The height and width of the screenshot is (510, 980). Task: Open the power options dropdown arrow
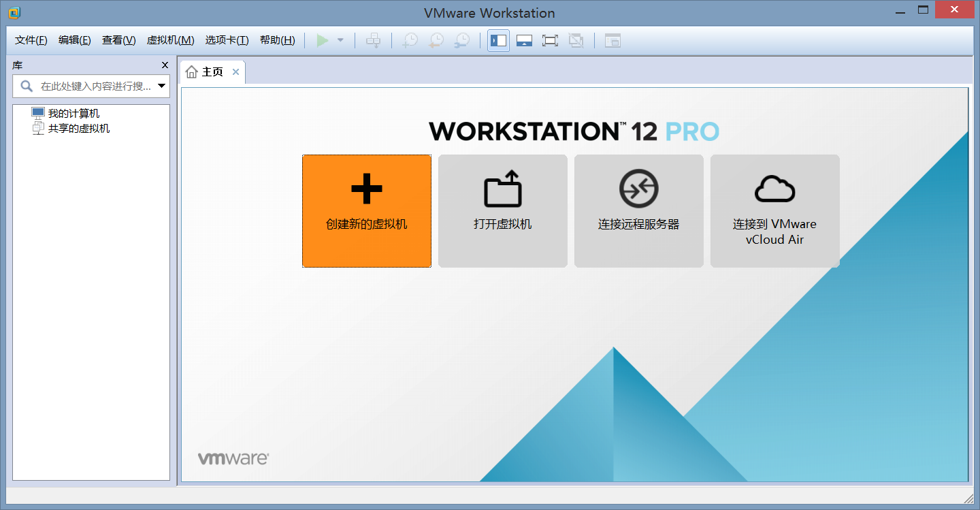(x=340, y=41)
